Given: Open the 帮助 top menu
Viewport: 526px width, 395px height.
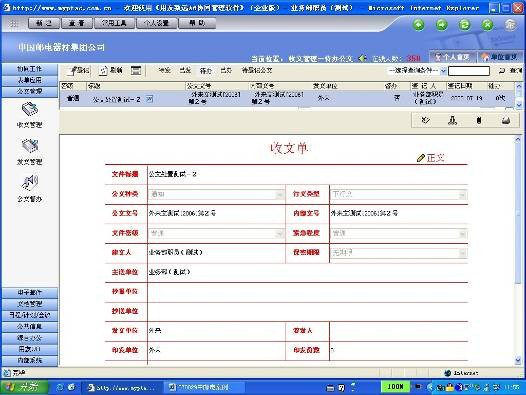Looking at the screenshot, I should [197, 23].
